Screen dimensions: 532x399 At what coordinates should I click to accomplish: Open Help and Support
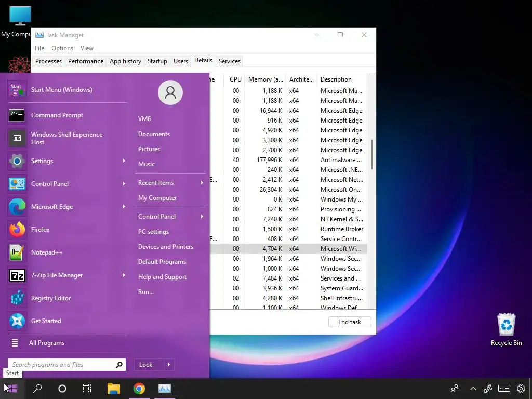(x=162, y=277)
